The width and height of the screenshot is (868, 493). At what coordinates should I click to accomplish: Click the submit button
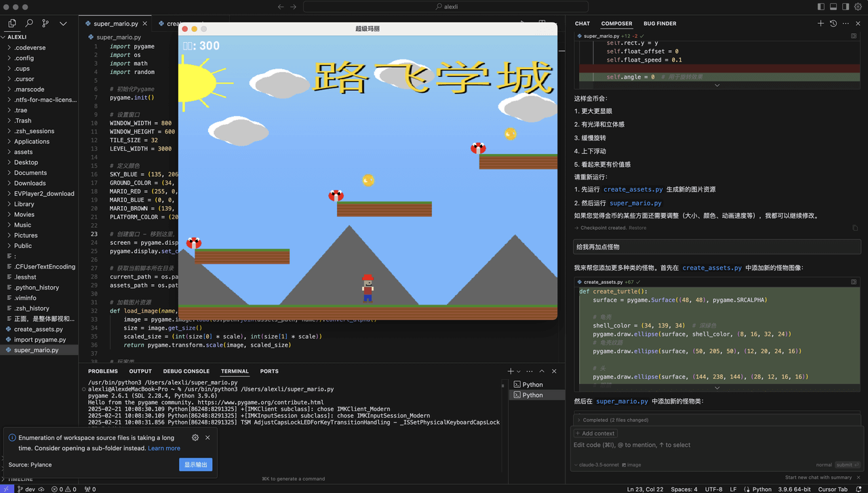point(848,465)
